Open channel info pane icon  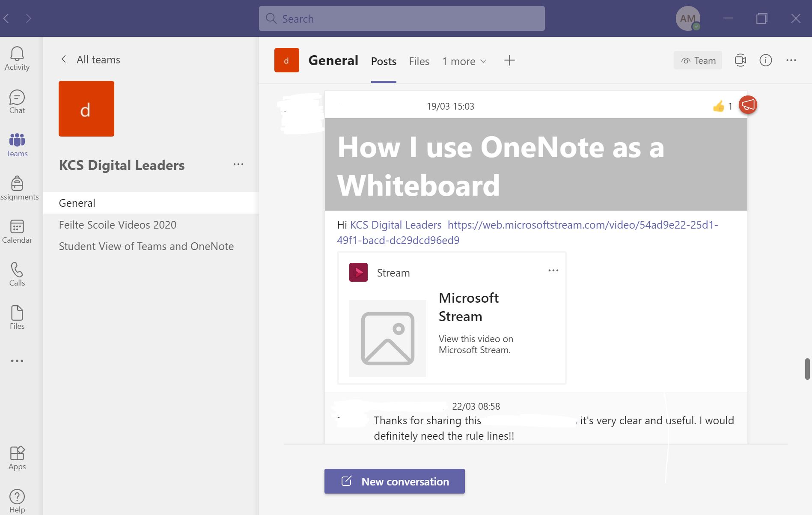(766, 60)
